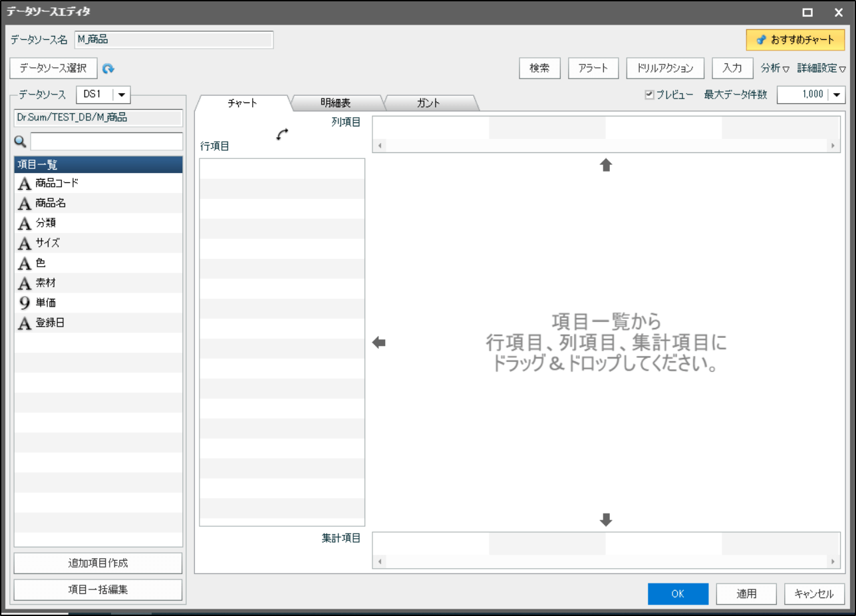Toggle the プレビュー checkbox

[649, 94]
